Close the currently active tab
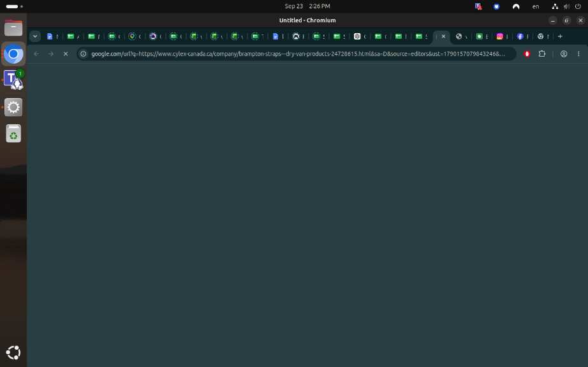 443,36
